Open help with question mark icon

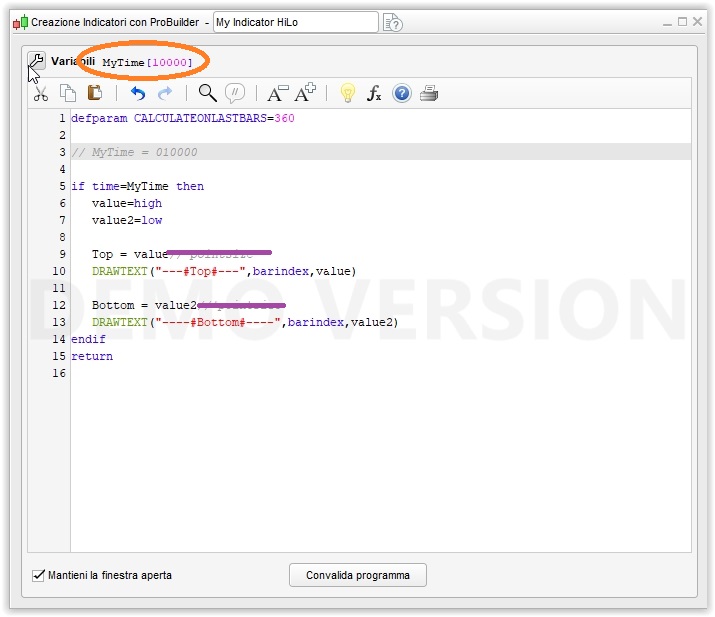tap(402, 93)
